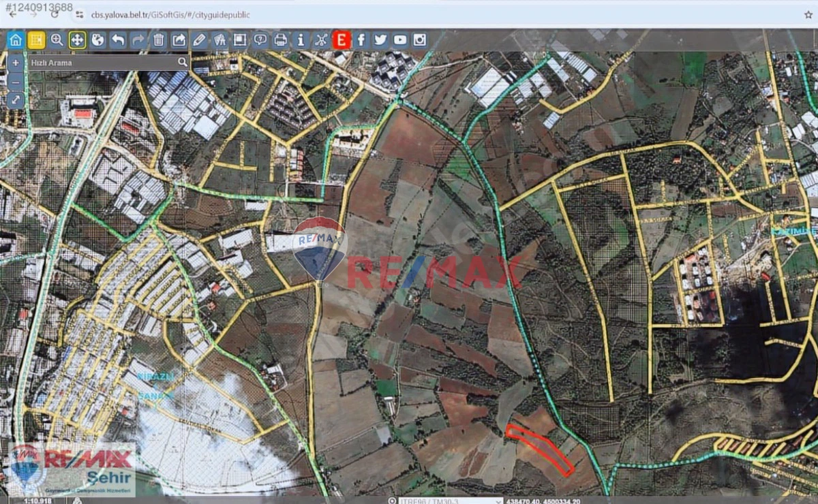Toggle fullscreen map with arrows button
The height and width of the screenshot is (504, 818).
pos(16,101)
